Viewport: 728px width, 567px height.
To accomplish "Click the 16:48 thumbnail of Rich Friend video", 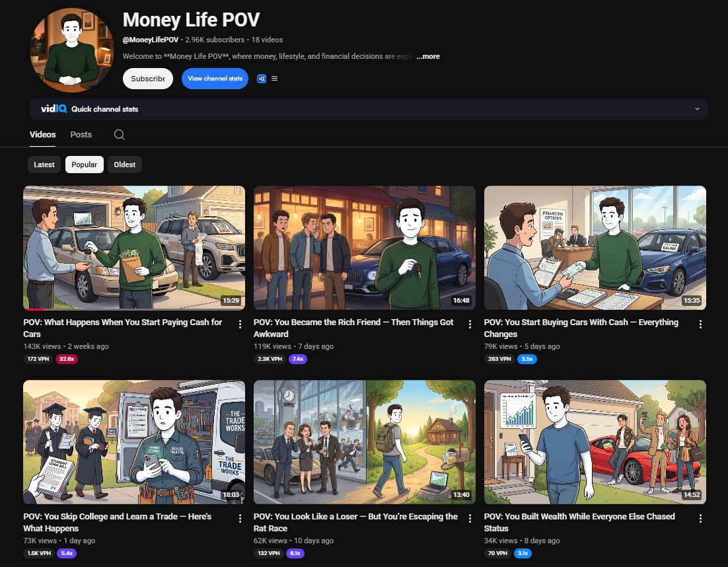I will pos(365,248).
